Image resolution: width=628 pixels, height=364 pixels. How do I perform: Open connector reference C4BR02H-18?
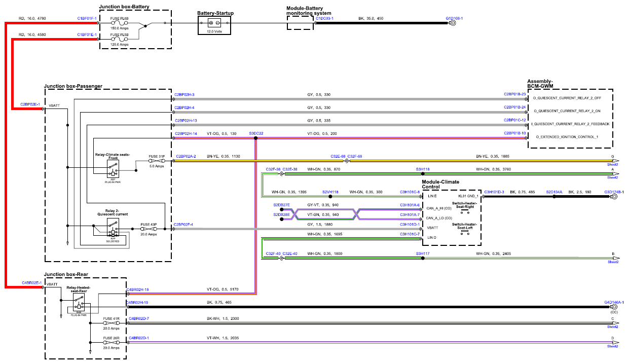tap(137, 289)
